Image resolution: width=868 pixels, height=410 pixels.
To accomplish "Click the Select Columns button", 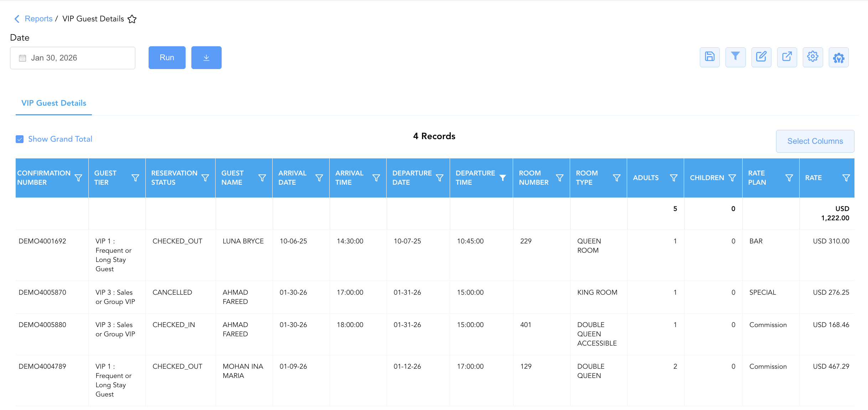I will pyautogui.click(x=815, y=141).
